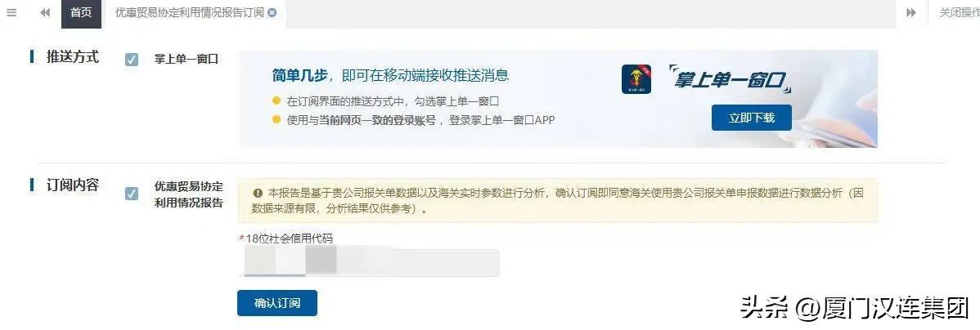
Task: Click the 「掌上单一窗口」 slogan logo in banner
Action: [x=730, y=79]
